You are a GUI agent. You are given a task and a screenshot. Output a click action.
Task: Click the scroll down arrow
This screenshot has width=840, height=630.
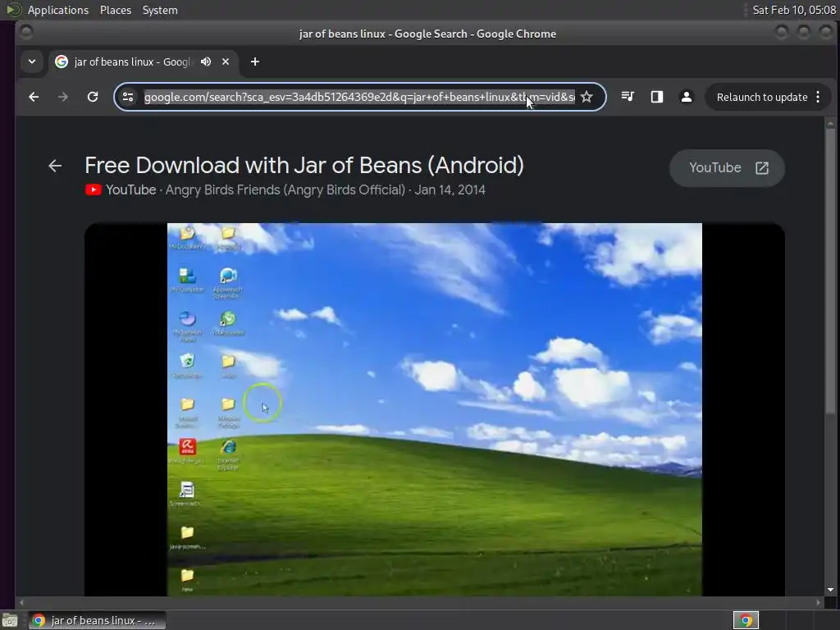click(830, 590)
